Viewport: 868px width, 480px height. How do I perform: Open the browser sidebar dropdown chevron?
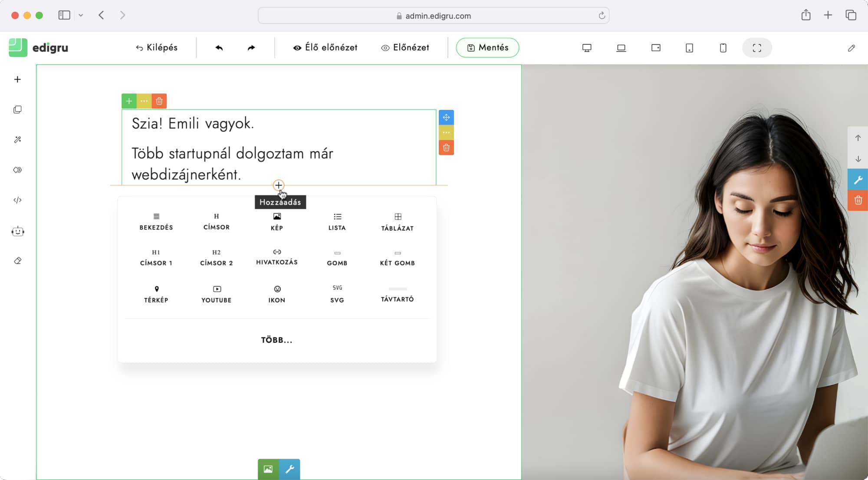tap(81, 15)
